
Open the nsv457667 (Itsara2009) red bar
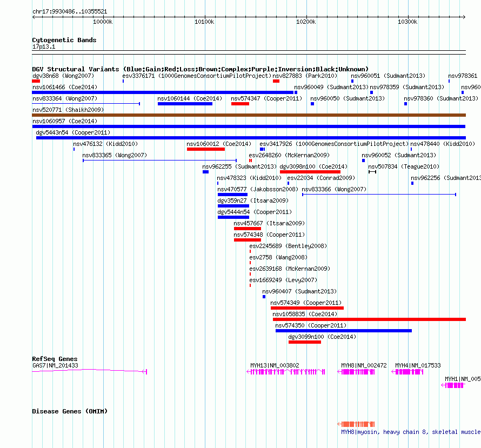247,229
